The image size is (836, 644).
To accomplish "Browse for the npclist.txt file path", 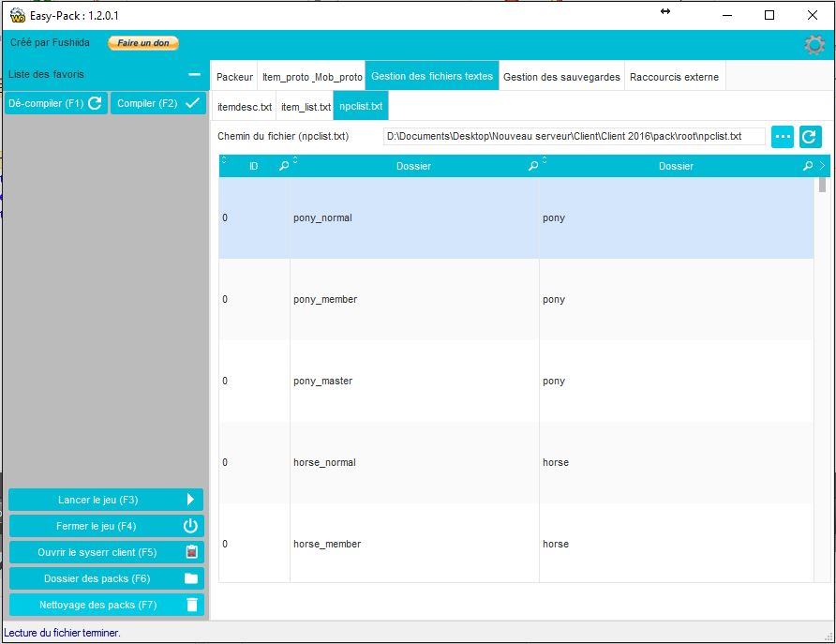I will click(783, 137).
